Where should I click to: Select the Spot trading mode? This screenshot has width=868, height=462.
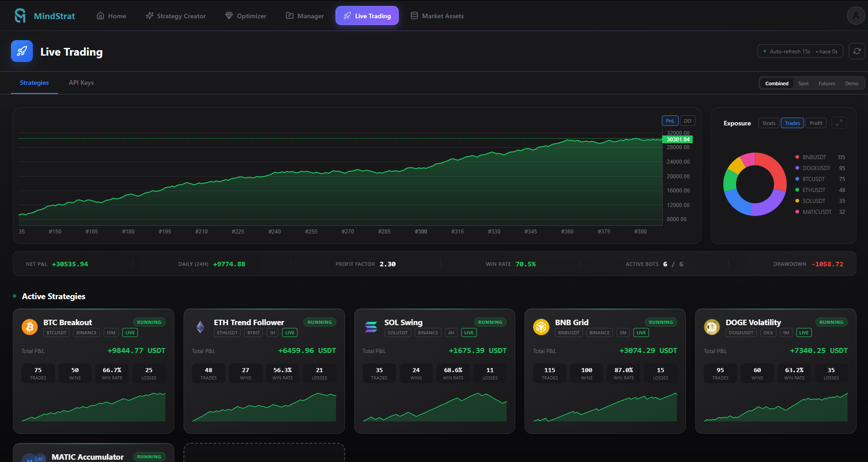803,83
